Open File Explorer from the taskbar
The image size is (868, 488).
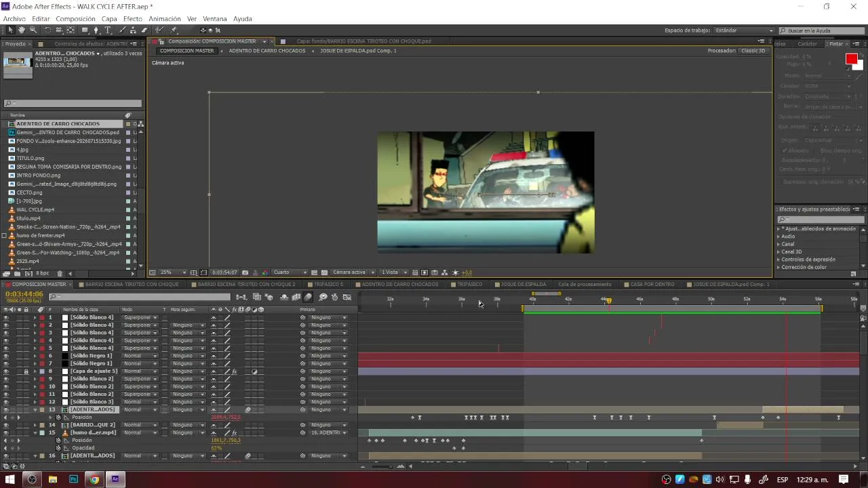click(x=52, y=479)
